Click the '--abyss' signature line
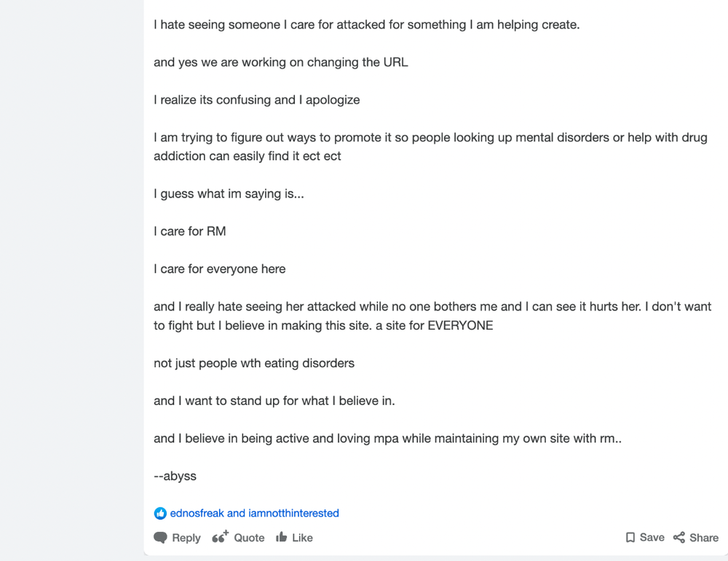This screenshot has width=728, height=561. 175,476
